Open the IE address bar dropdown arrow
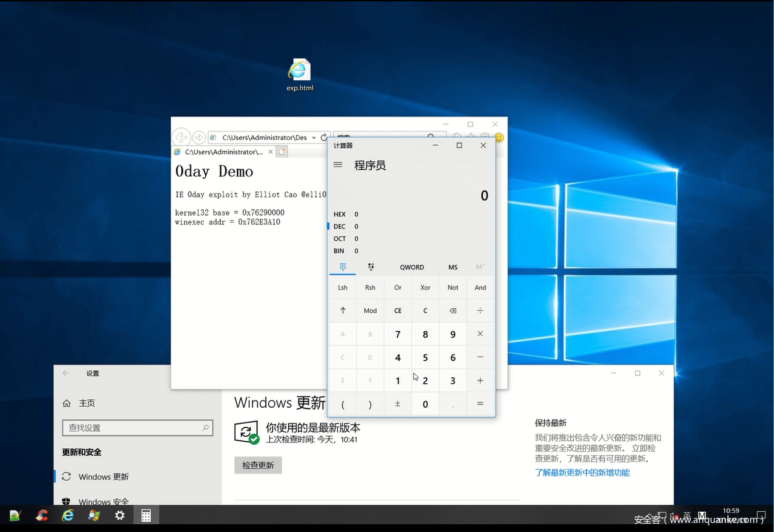Screen dimensions: 774x532 point(314,138)
